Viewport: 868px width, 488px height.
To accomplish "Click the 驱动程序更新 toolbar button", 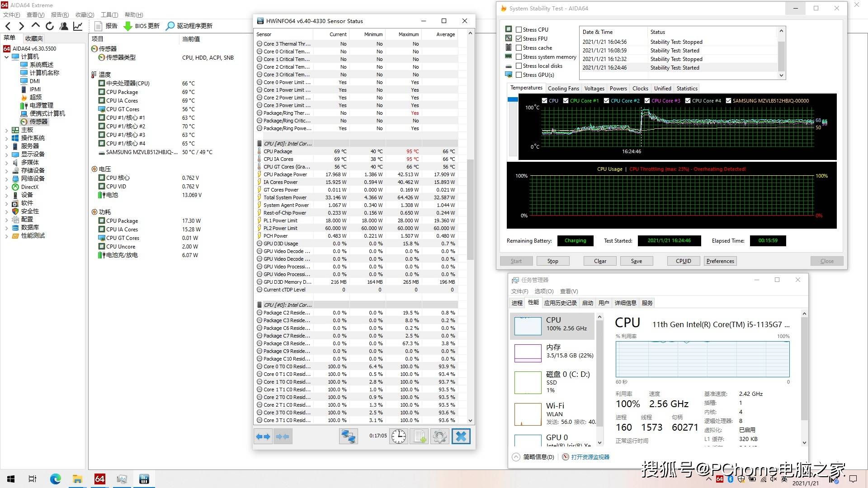I will click(x=189, y=26).
